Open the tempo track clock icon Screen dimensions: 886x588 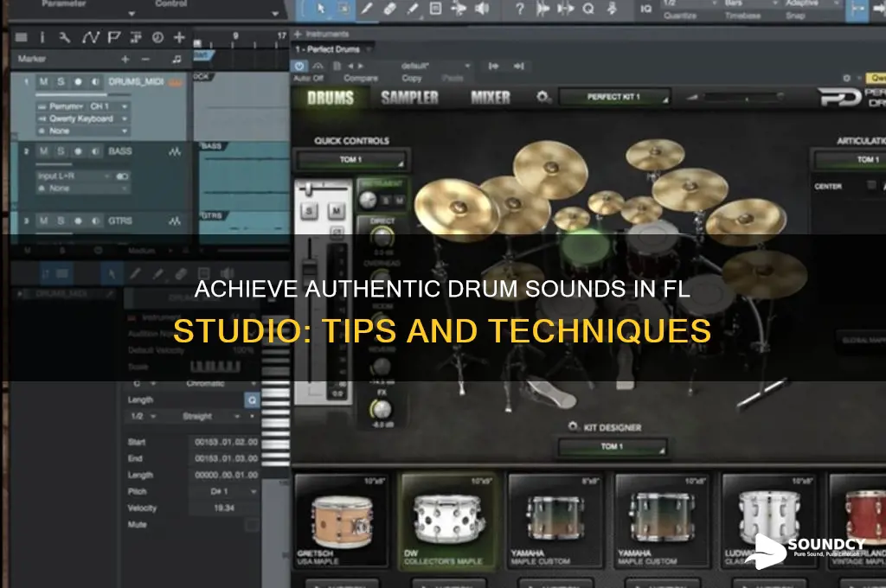pyautogui.click(x=157, y=37)
